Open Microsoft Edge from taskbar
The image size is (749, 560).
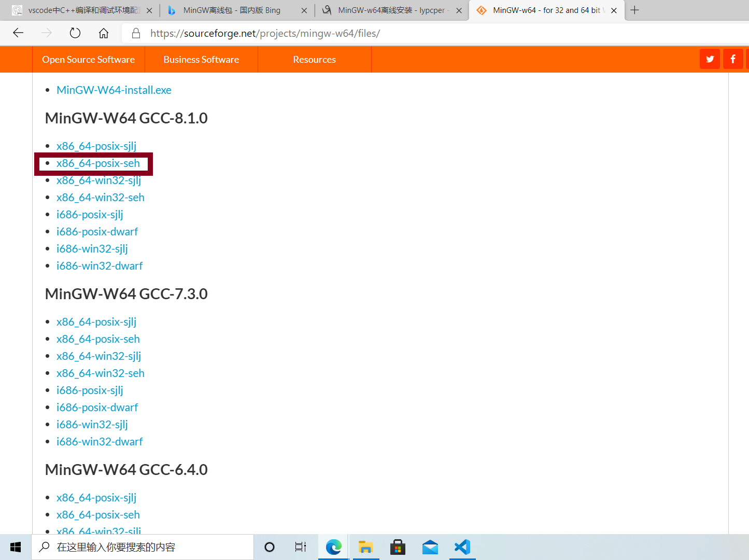click(x=333, y=547)
